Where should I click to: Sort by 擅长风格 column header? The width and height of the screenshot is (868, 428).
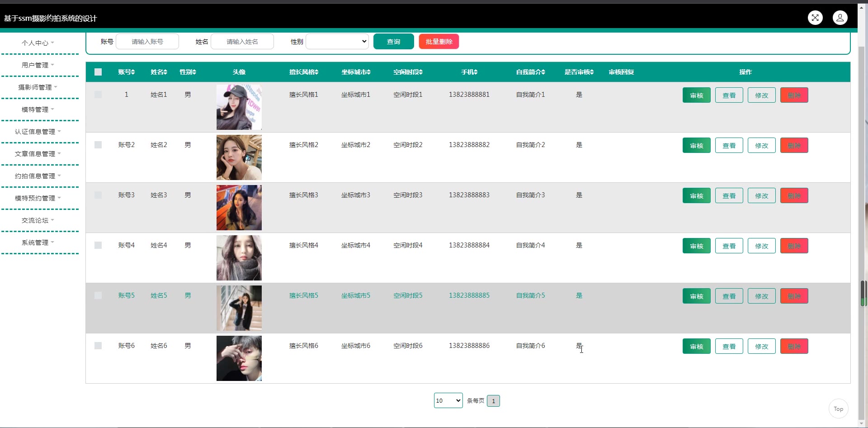(304, 72)
